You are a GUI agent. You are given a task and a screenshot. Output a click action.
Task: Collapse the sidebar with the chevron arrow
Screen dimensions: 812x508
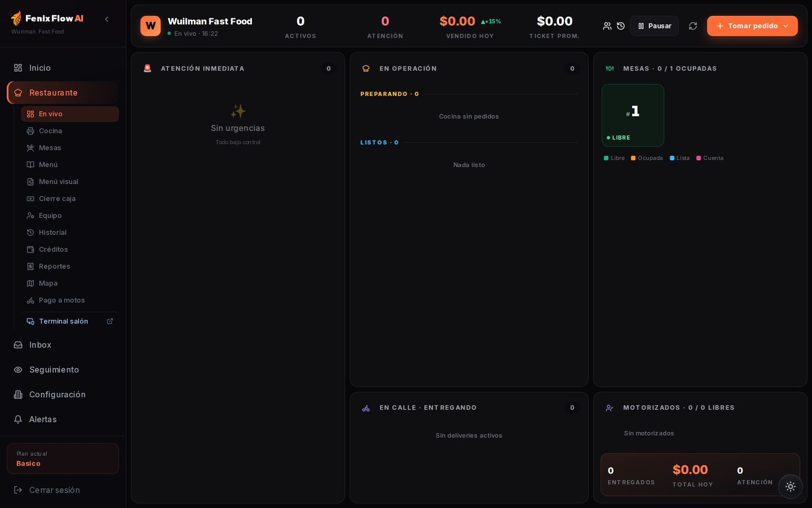[x=107, y=19]
